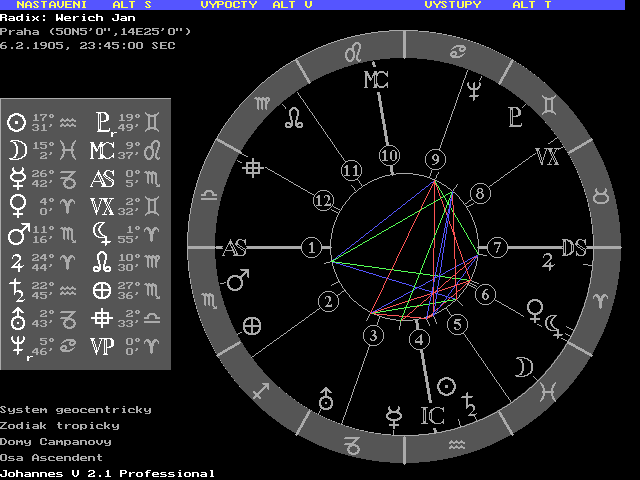
Task: Select the Virgo sign on the zodiac ring
Action: click(262, 104)
